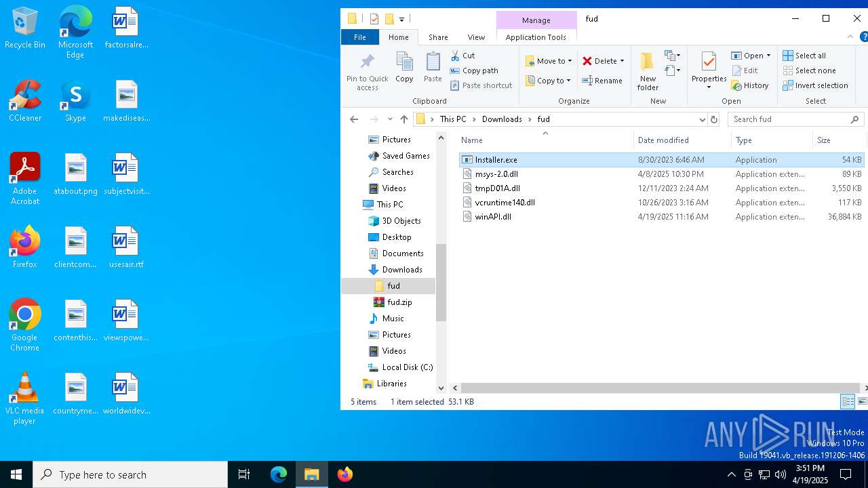
Task: Click the Copy ribbon icon
Action: (x=404, y=68)
